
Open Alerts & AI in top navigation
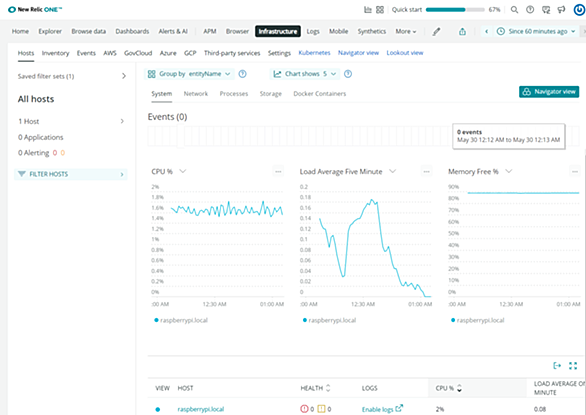point(173,31)
